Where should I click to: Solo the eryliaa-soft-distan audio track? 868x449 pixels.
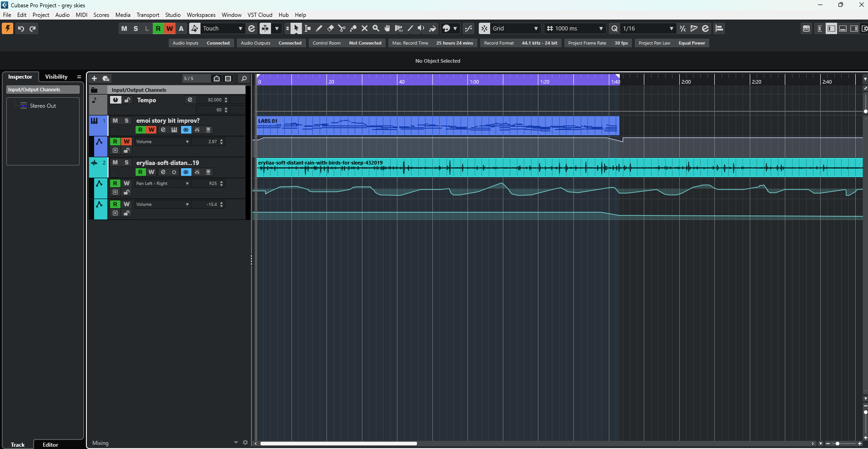point(126,163)
